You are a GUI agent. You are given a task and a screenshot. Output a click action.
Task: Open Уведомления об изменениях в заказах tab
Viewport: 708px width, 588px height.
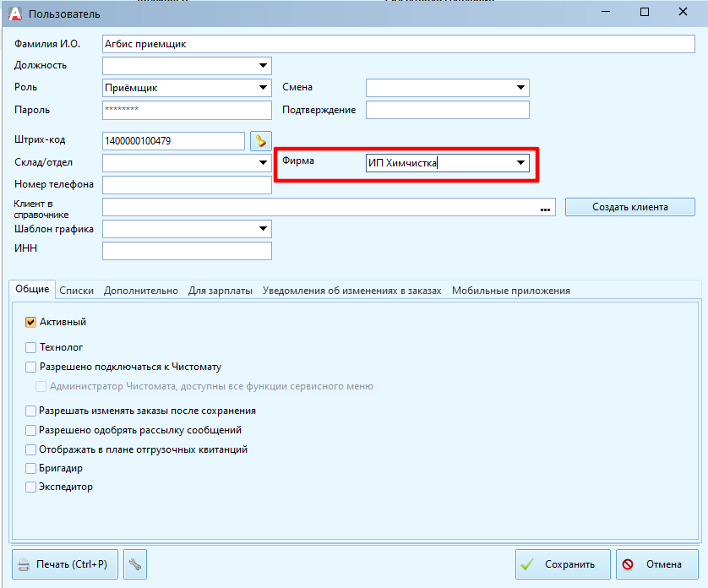351,291
